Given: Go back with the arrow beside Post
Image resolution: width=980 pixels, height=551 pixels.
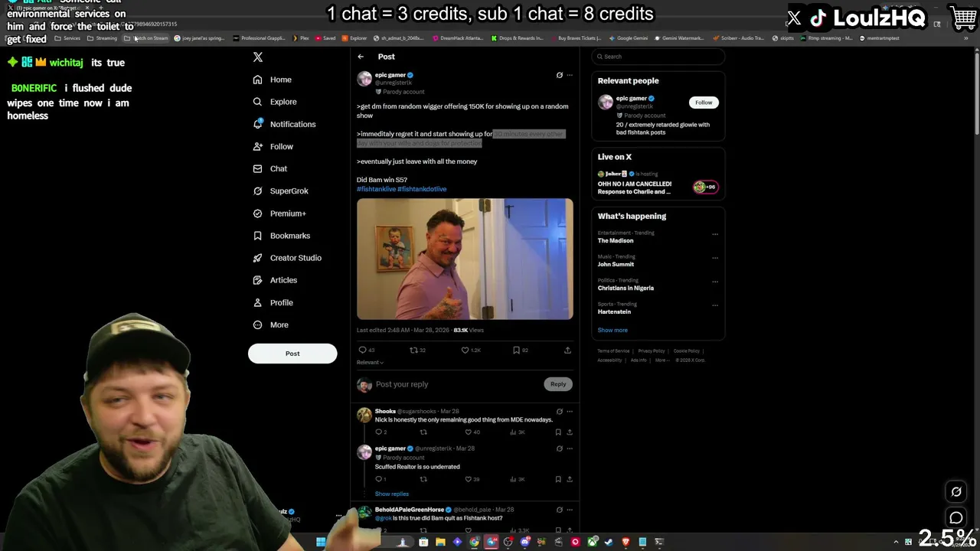Looking at the screenshot, I should [361, 57].
